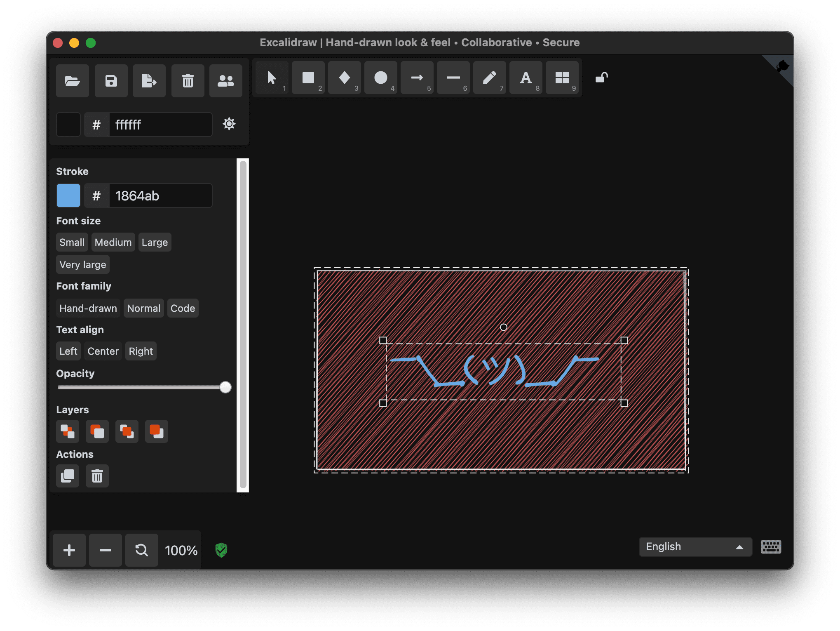The width and height of the screenshot is (840, 631).
Task: Click the Hand-drawn font family button
Action: pos(88,308)
